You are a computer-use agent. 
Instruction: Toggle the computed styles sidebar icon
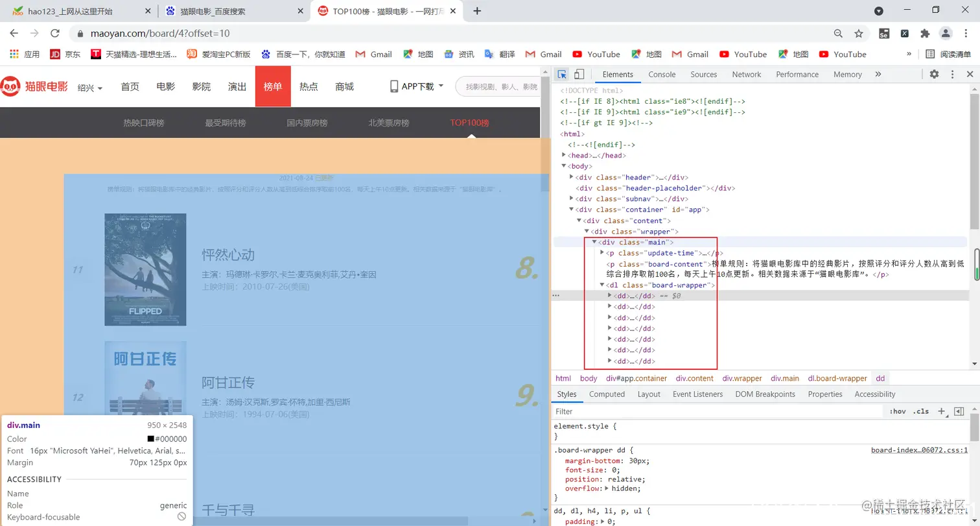(959, 411)
